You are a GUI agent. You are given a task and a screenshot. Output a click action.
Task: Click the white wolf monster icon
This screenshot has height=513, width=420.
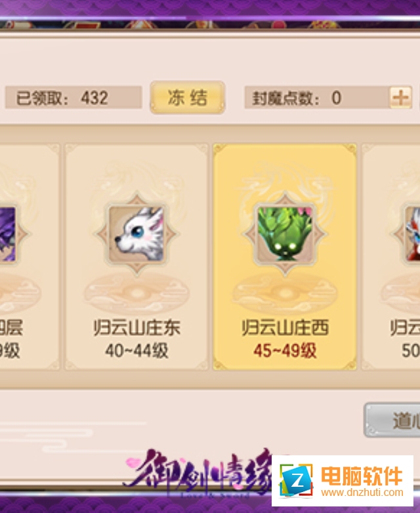coord(137,234)
